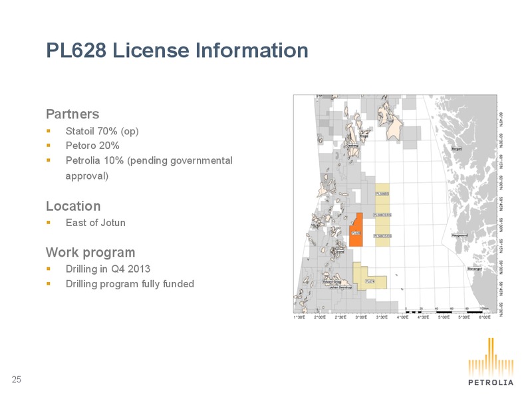Click slide number 25

[16, 379]
